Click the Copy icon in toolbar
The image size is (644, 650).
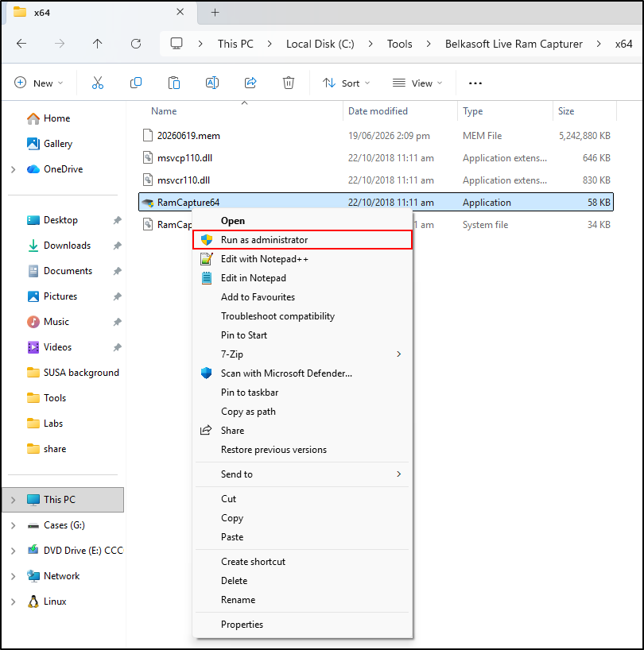(136, 83)
